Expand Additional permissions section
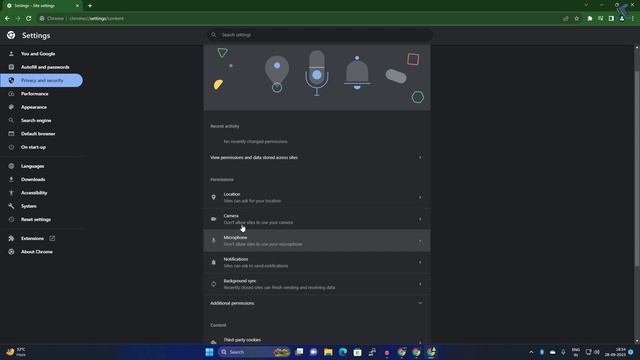 coord(317,303)
